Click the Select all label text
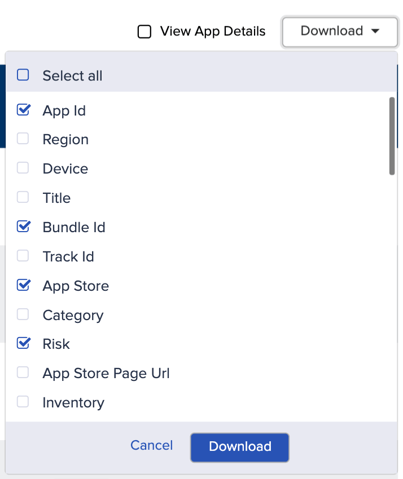This screenshot has width=403, height=479. point(72,76)
